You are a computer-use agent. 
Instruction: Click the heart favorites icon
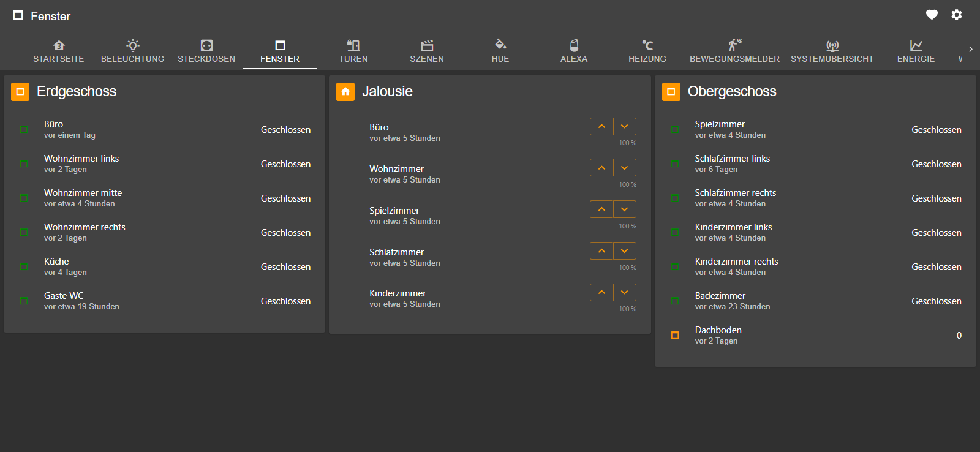click(932, 15)
